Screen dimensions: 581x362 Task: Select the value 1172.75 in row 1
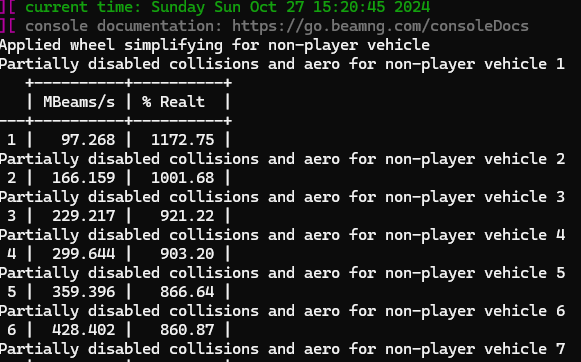[x=183, y=140]
